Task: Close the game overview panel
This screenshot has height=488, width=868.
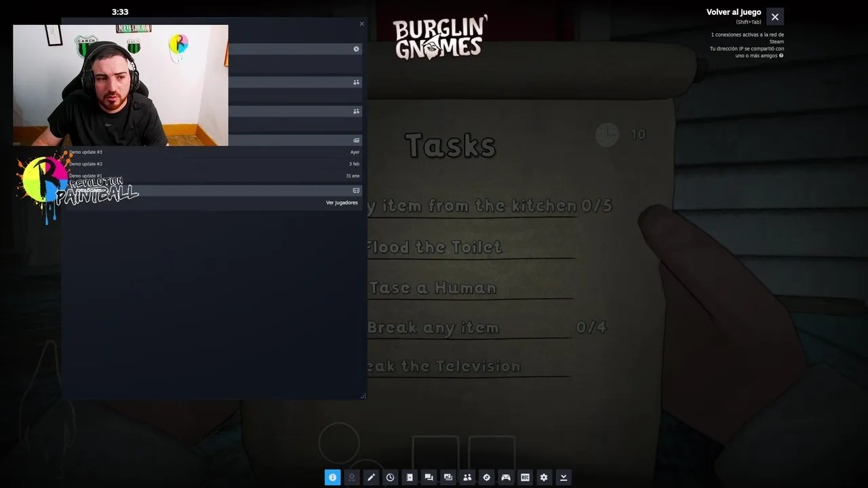Action: 361,24
